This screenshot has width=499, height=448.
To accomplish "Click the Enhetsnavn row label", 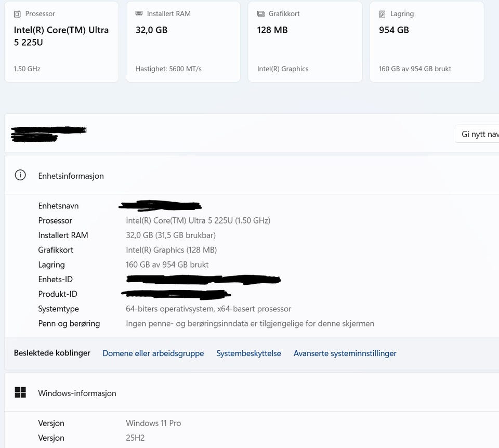I will [59, 206].
